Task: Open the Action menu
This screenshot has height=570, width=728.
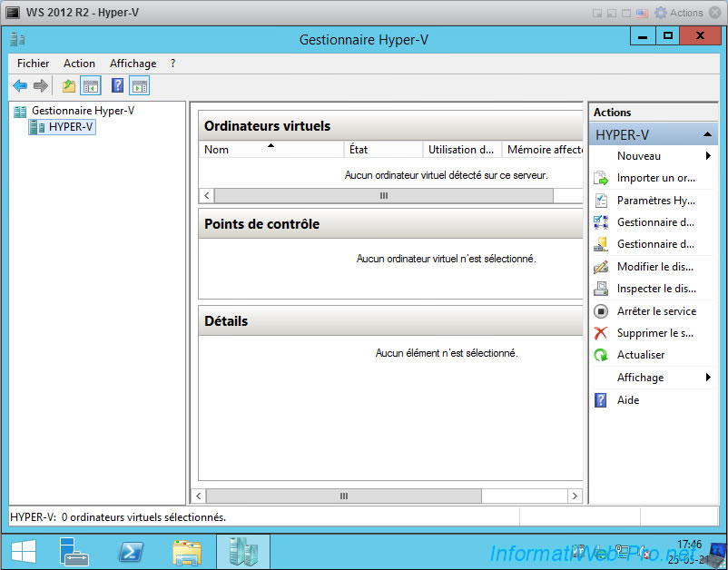Action: click(79, 64)
